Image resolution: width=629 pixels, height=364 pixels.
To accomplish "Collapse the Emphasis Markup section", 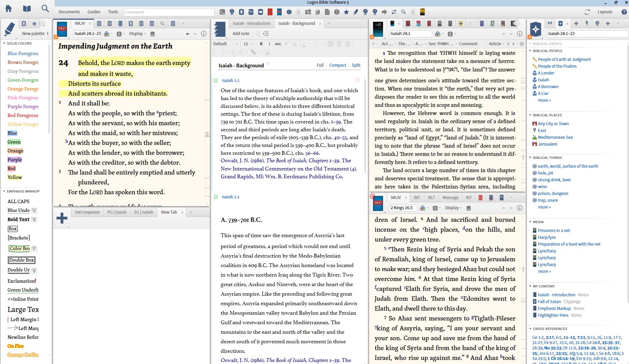I will (4, 192).
